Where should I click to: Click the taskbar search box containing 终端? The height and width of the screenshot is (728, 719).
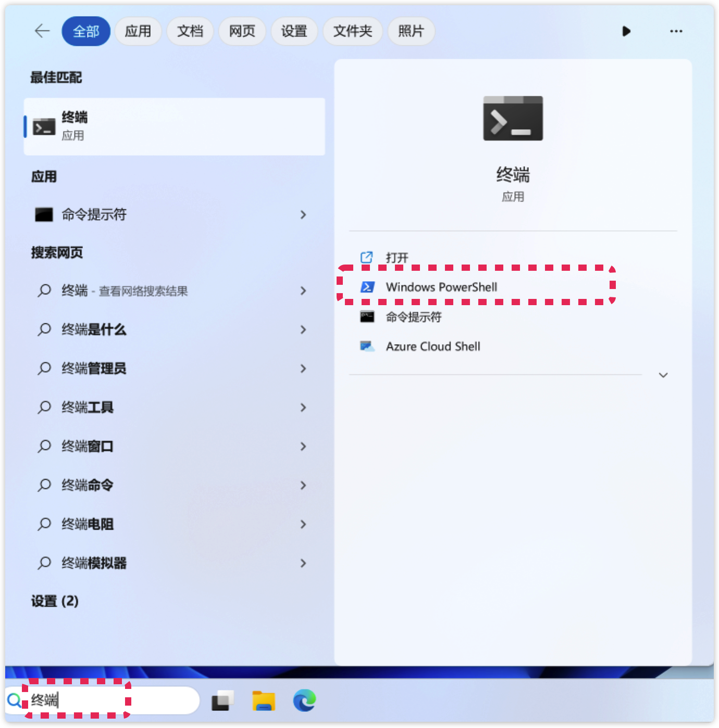103,700
